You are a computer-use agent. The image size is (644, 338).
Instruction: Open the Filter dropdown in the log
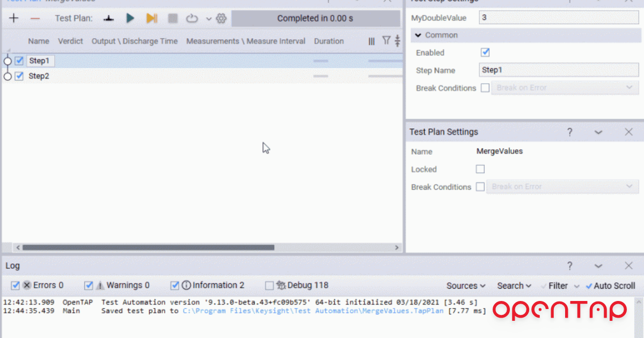pos(560,285)
